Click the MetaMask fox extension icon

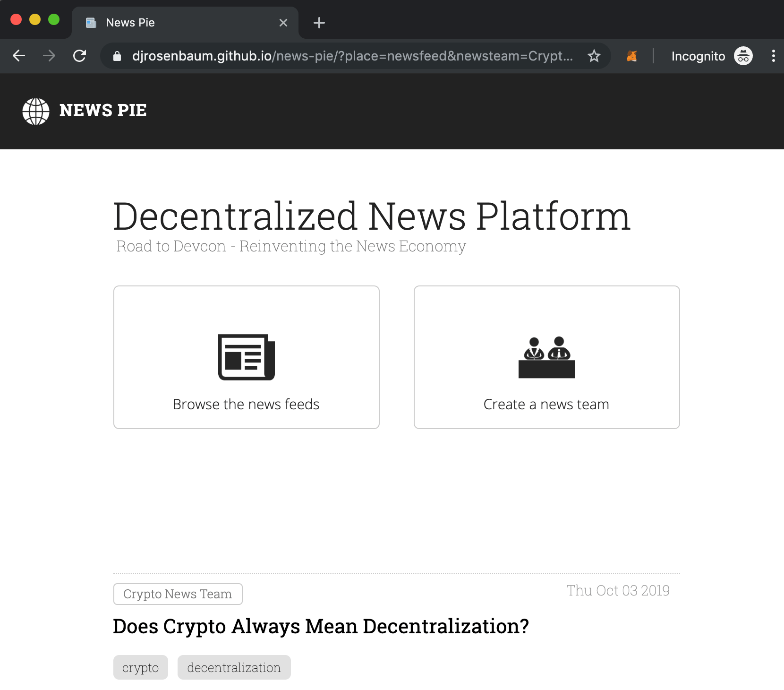[x=631, y=56]
